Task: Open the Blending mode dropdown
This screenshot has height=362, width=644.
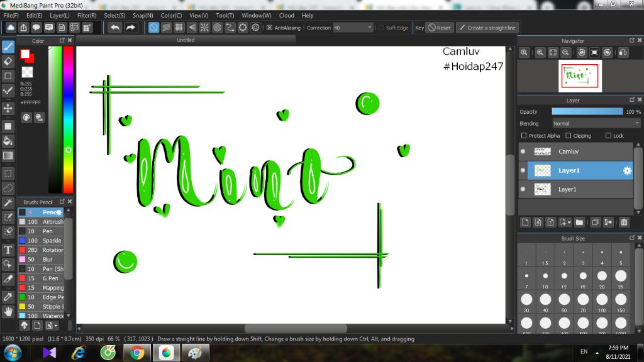Action: [x=596, y=124]
